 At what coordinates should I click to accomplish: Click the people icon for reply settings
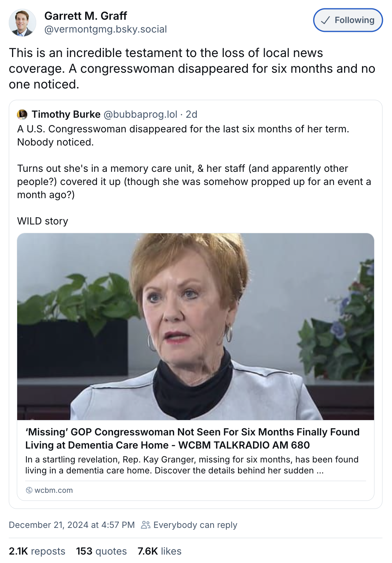coord(146,525)
